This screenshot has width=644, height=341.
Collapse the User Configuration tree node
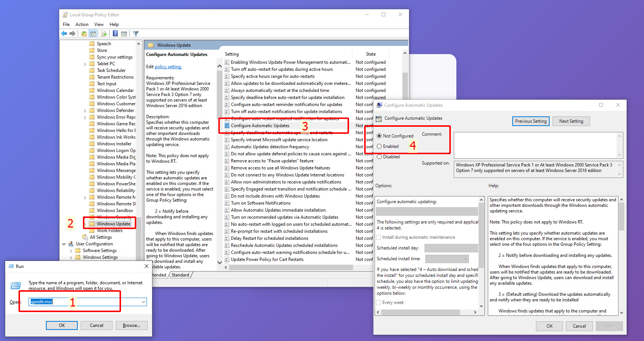[64, 244]
